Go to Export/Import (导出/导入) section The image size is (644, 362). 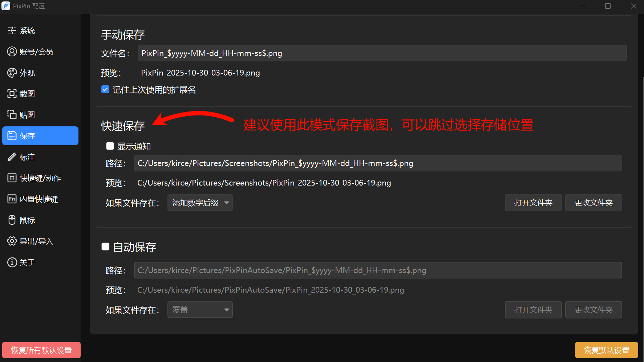point(36,241)
